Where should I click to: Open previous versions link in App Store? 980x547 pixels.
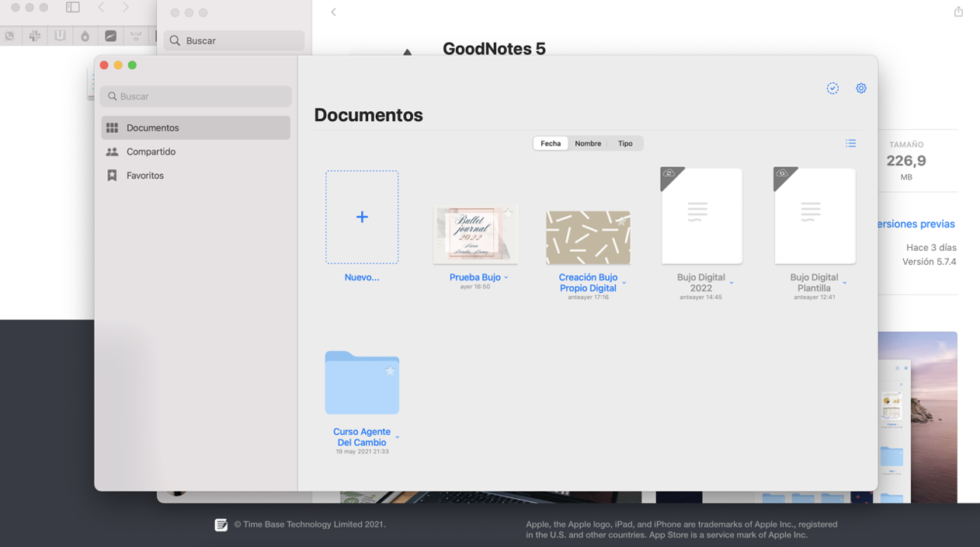tap(916, 224)
